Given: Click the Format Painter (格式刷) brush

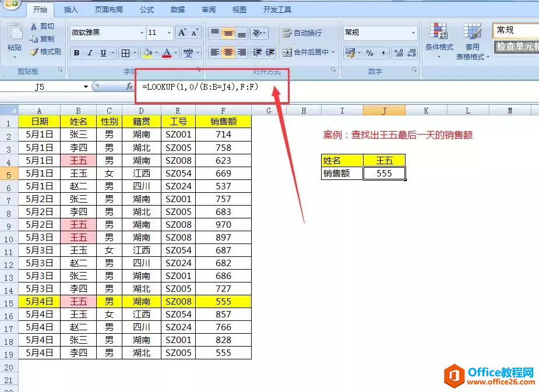Looking at the screenshot, I should (x=34, y=51).
